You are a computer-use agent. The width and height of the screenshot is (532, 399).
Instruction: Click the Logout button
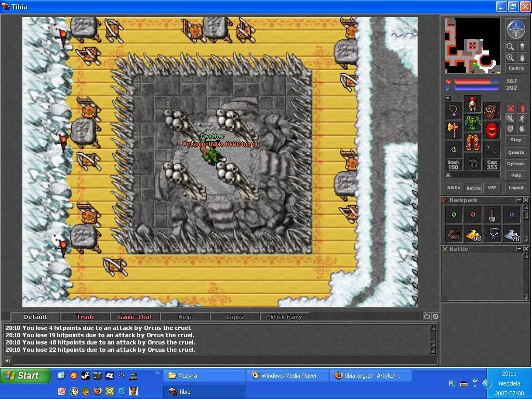516,188
